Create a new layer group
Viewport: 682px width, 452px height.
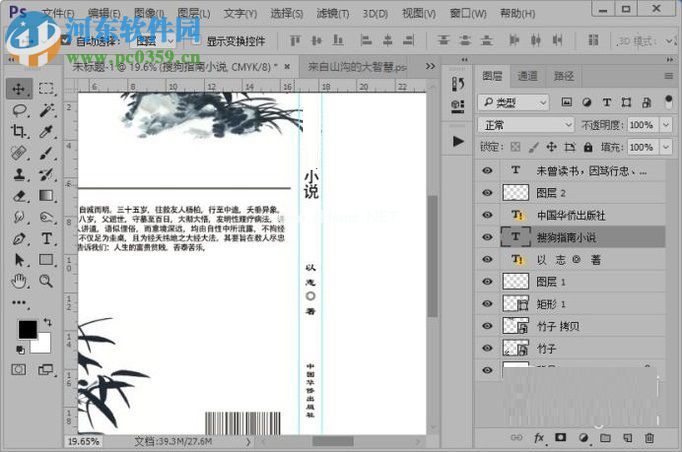click(x=605, y=438)
